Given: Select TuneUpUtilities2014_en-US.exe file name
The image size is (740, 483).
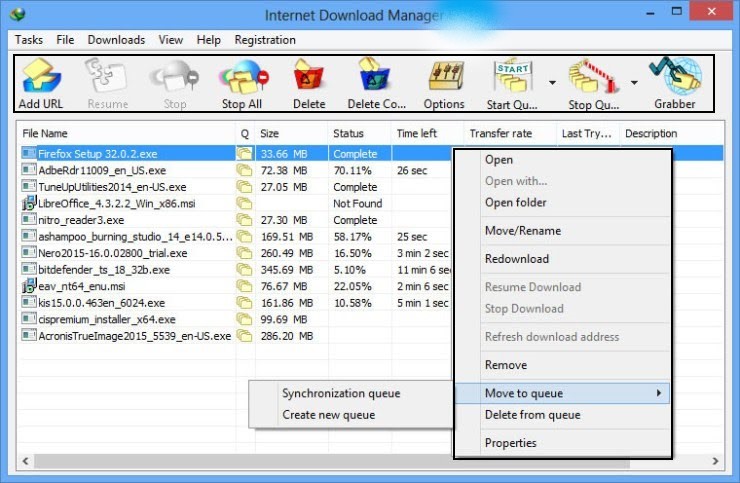Looking at the screenshot, I should pos(112,187).
